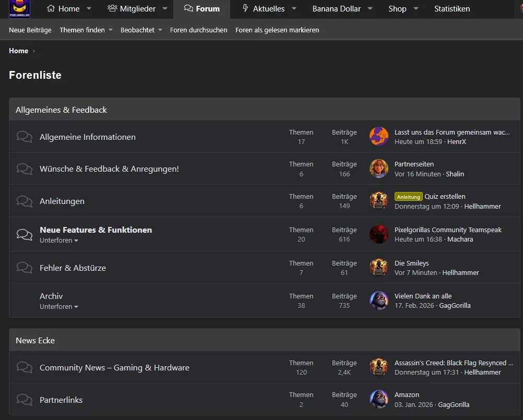
Task: Click the speech bubble icon beside Neue Features & Funktionen
Action: point(25,234)
